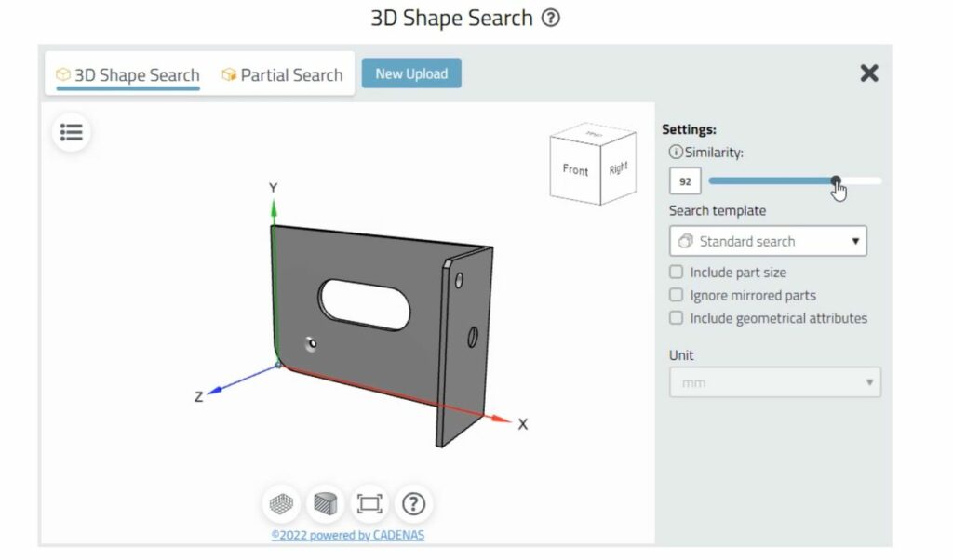Open the Standard search template dropdown
Image resolution: width=953 pixels, height=560 pixels.
coord(768,242)
